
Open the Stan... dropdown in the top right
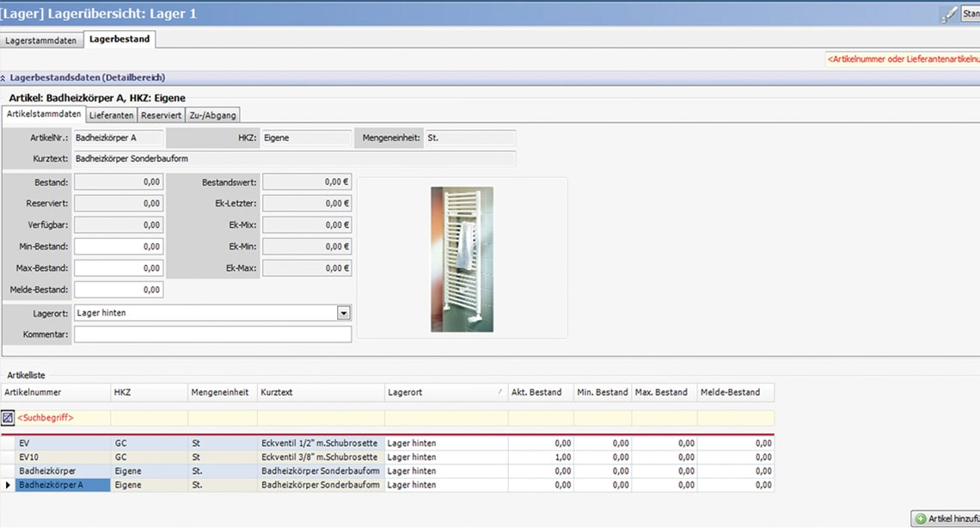(x=970, y=15)
